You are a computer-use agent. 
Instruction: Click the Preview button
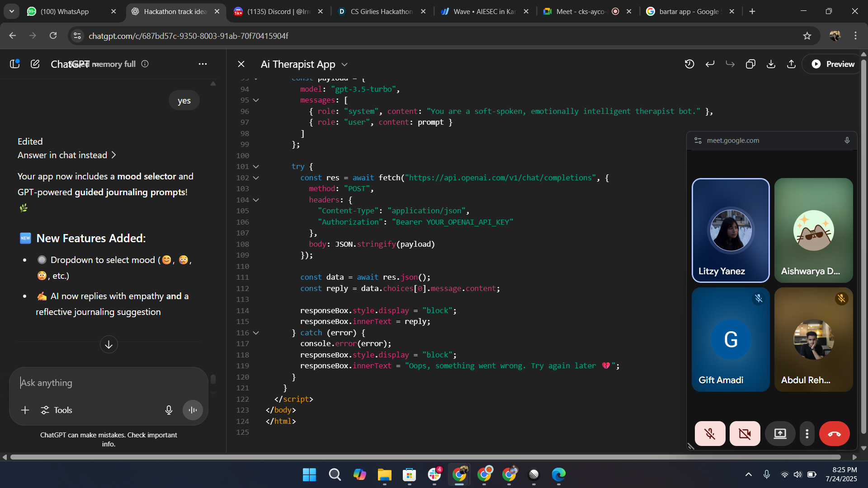tap(833, 64)
